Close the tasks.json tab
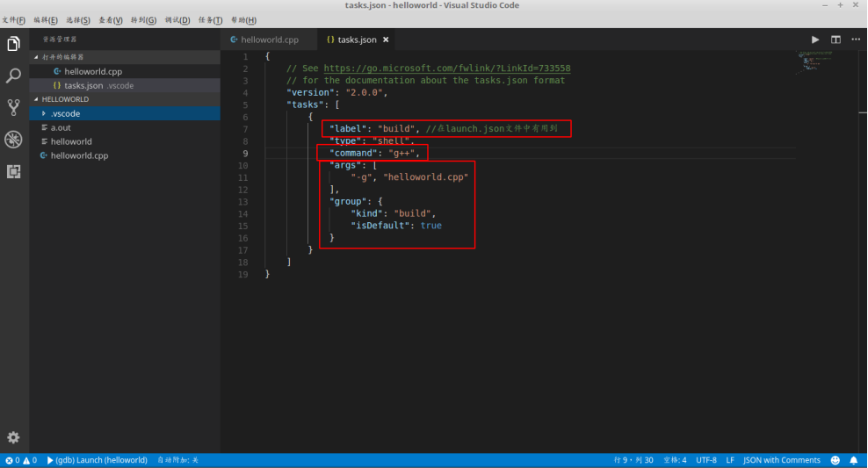This screenshot has height=468, width=868. click(x=386, y=40)
